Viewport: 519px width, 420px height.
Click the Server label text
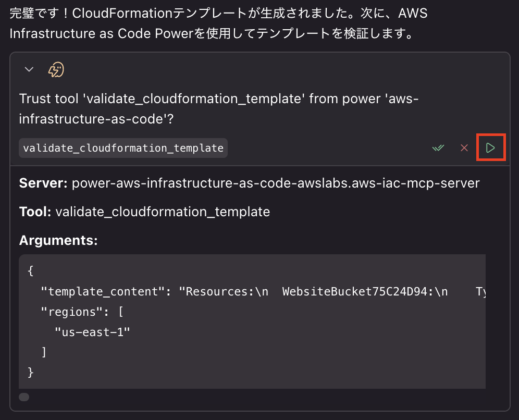43,183
